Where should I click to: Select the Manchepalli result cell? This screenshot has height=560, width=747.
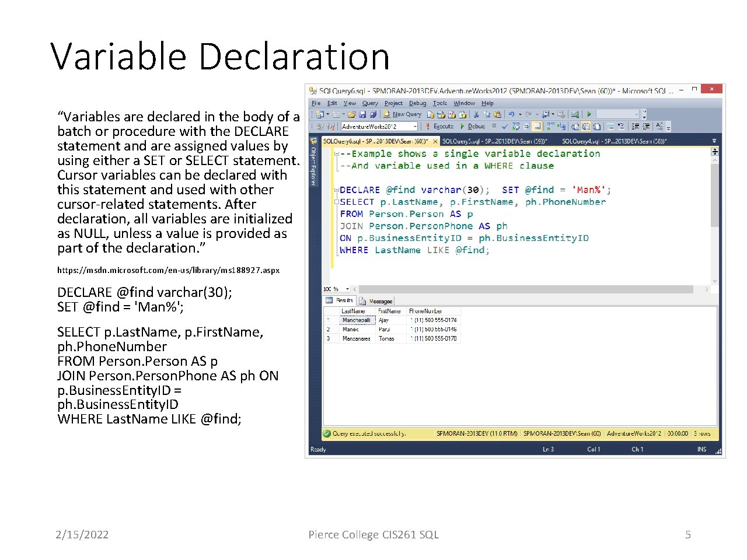coord(357,320)
